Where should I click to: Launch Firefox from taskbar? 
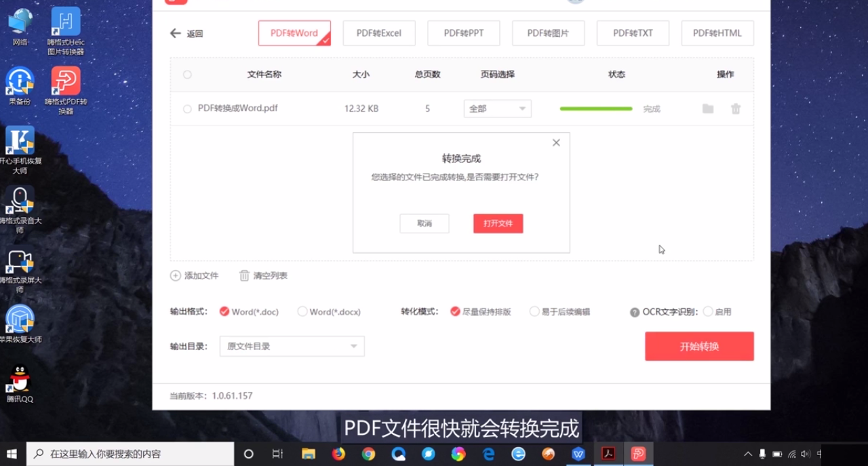coord(338,454)
